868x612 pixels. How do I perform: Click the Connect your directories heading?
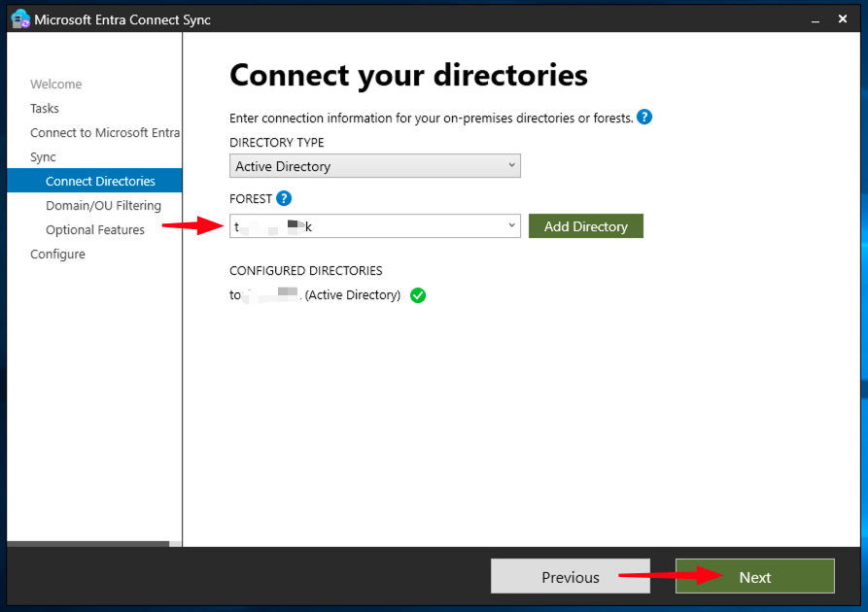tap(408, 75)
